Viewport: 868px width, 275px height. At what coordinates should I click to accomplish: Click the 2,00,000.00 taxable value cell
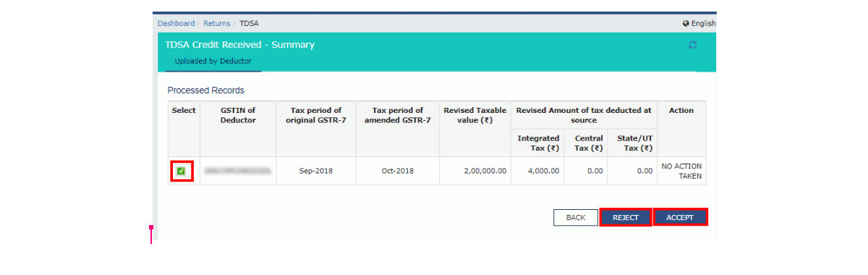[475, 171]
